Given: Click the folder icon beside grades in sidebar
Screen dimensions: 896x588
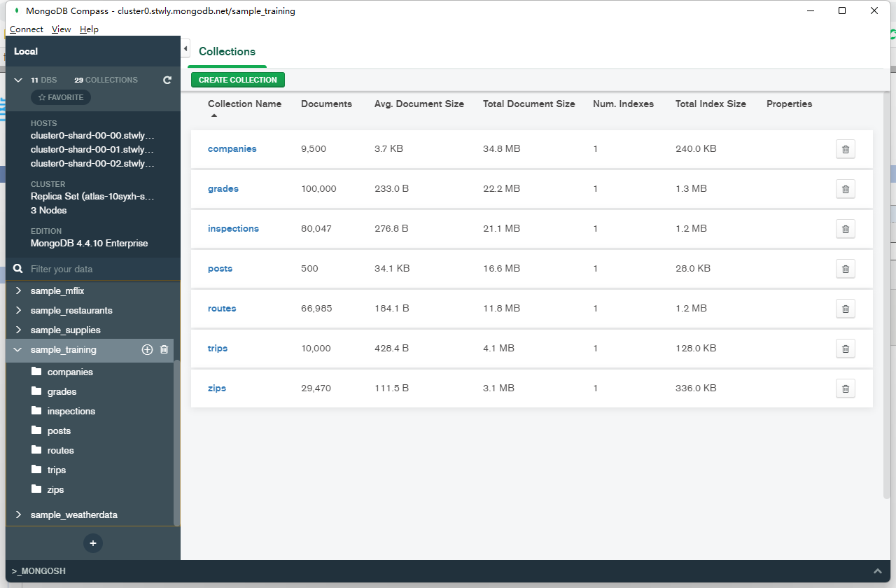Looking at the screenshot, I should (36, 391).
